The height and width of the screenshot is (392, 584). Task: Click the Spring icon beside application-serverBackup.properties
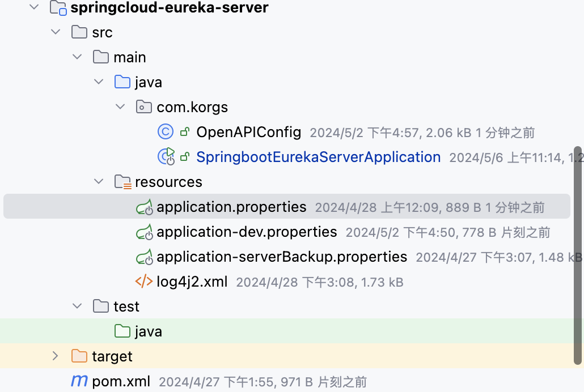point(144,257)
